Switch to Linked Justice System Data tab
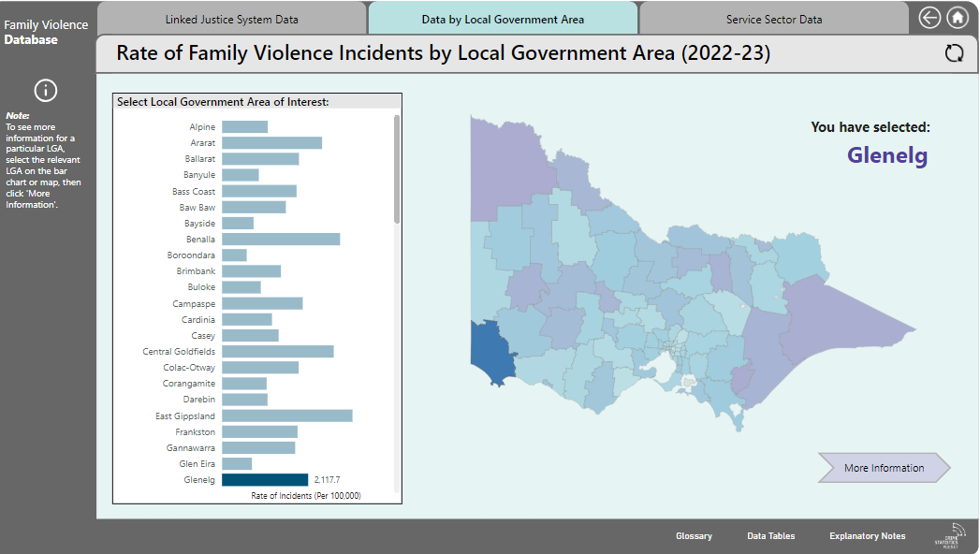This screenshot has width=980, height=554. [x=231, y=20]
